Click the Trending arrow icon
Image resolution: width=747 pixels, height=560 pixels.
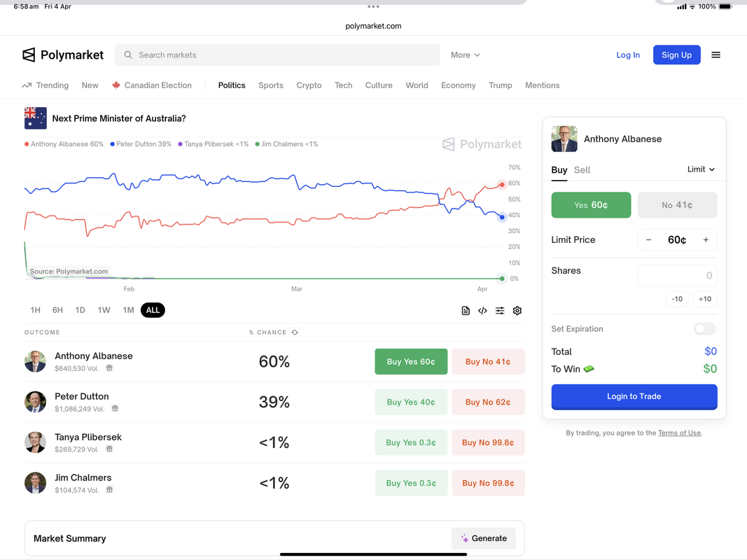(x=27, y=85)
